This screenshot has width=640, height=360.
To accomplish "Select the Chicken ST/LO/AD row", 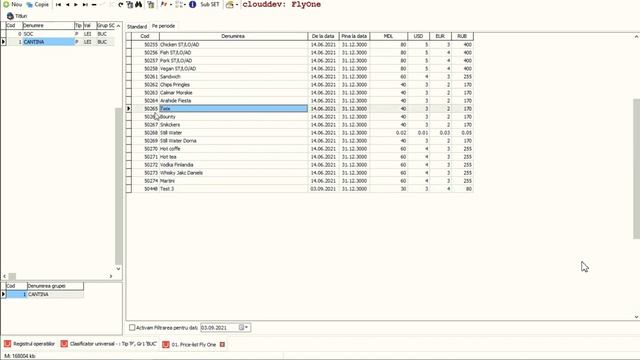I will pyautogui.click(x=300, y=44).
